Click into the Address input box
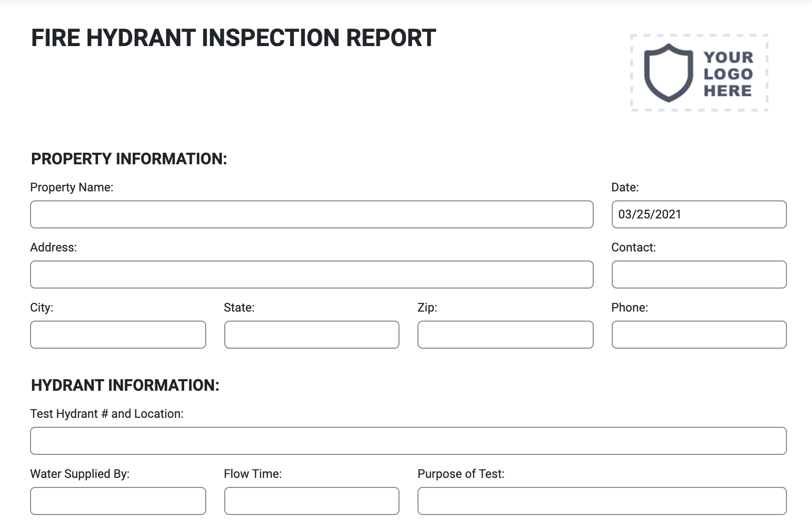The height and width of the screenshot is (524, 812). click(311, 275)
